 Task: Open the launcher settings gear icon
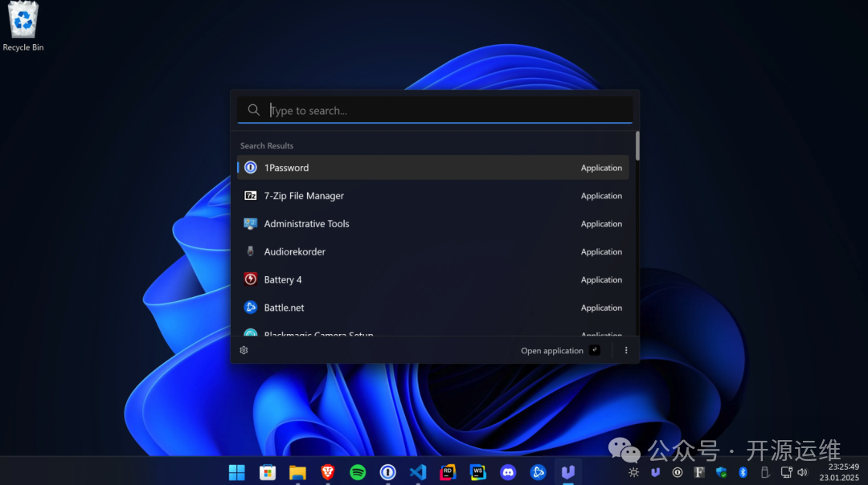coord(244,350)
